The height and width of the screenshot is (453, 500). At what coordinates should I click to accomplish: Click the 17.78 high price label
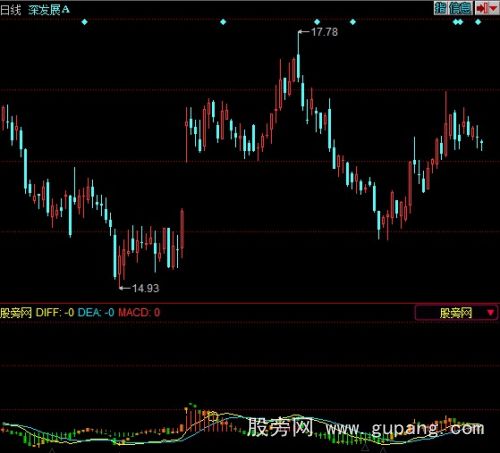coord(324,32)
